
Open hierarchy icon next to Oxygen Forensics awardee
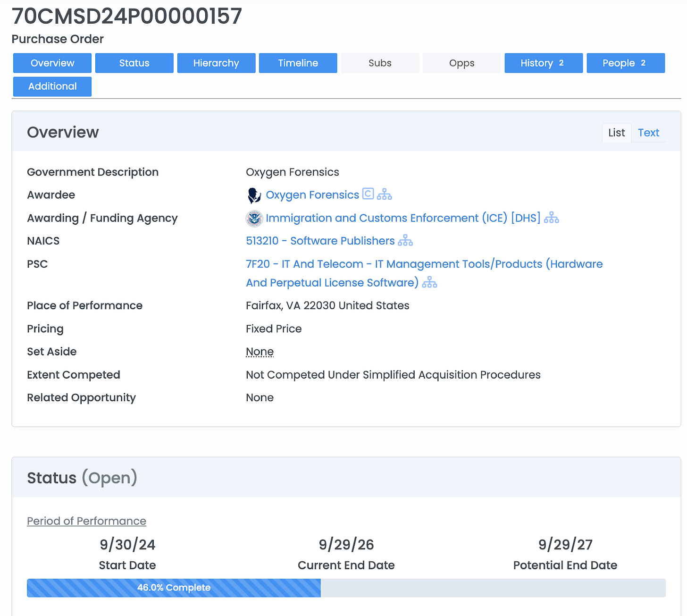pyautogui.click(x=385, y=194)
